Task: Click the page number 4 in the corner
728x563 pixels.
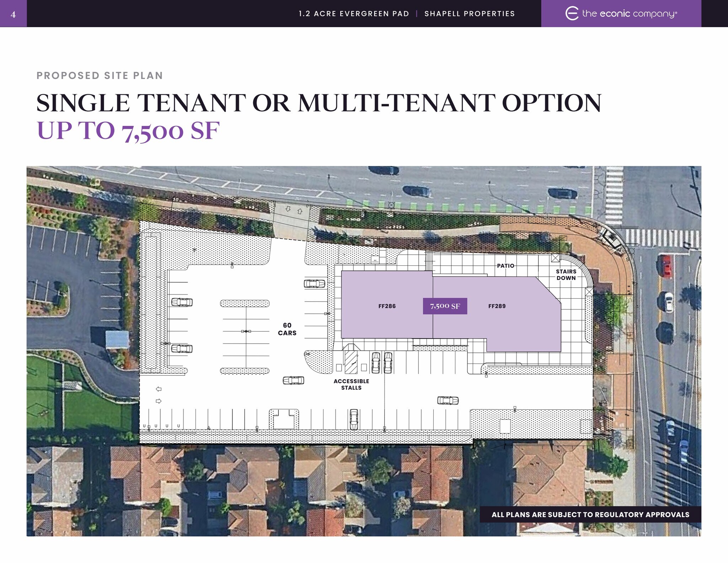Action: click(x=13, y=14)
